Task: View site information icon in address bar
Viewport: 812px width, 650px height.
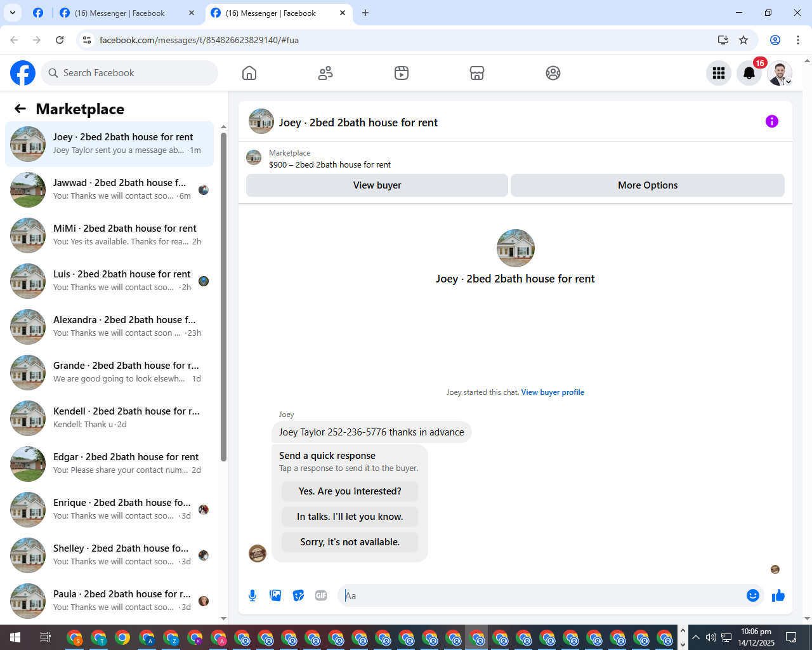Action: tap(88, 40)
